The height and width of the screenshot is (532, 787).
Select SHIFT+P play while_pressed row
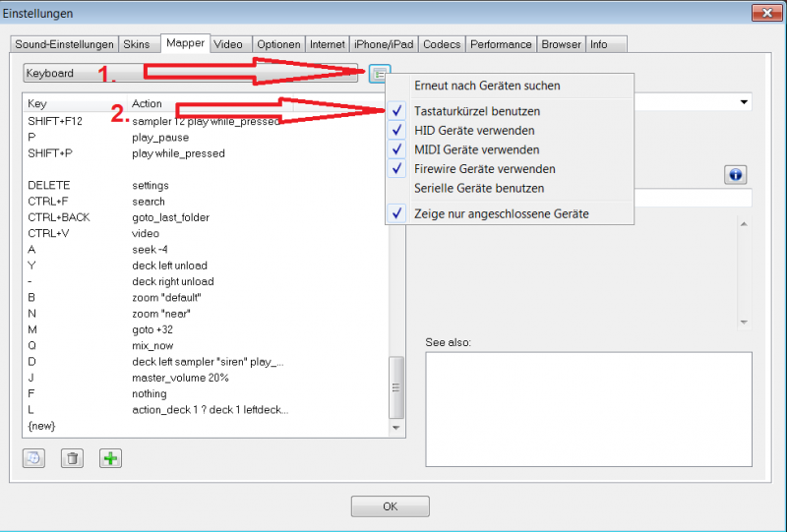pyautogui.click(x=206, y=153)
